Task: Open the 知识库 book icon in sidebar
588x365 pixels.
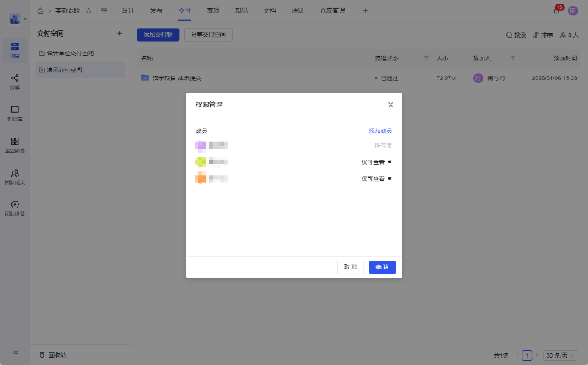Action: click(x=15, y=111)
